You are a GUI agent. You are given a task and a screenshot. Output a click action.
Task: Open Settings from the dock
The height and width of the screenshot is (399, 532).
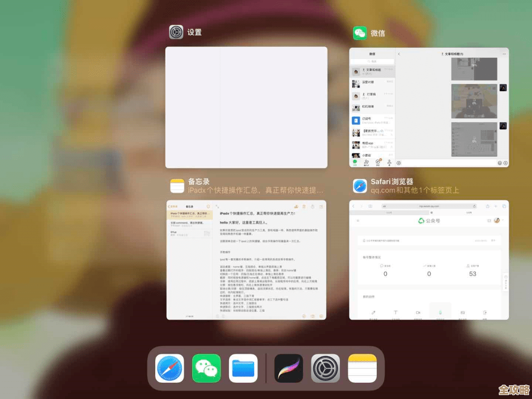click(325, 368)
